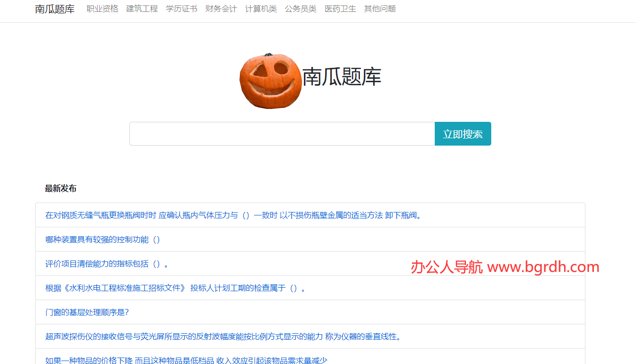This screenshot has height=364, width=636.
Task: Open the 建筑工程 category
Action: [x=142, y=8]
